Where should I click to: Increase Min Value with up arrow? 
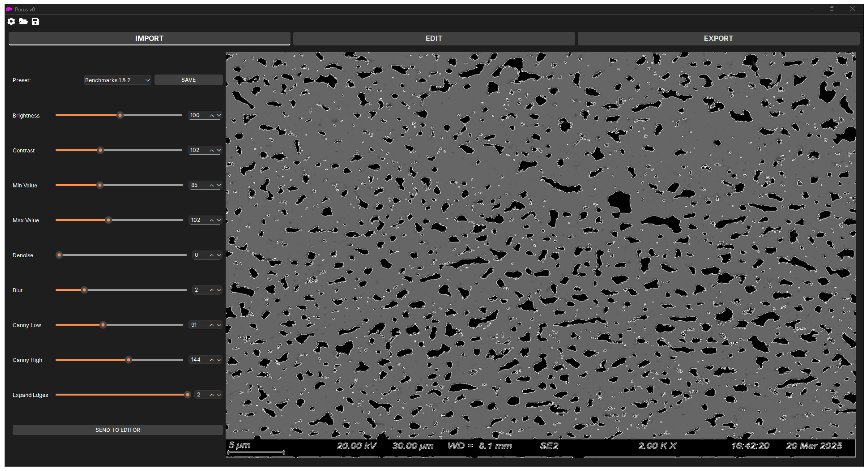[212, 185]
